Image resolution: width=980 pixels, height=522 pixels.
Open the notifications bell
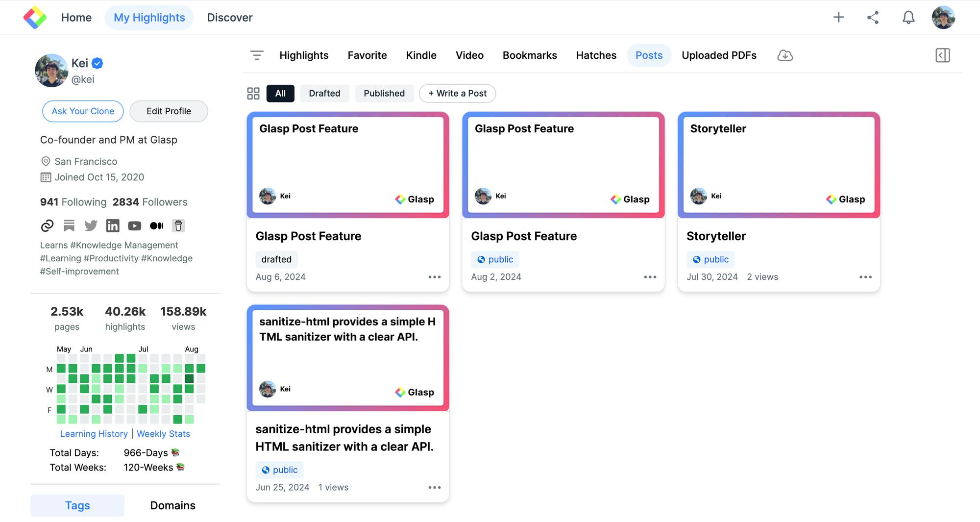click(x=908, y=17)
